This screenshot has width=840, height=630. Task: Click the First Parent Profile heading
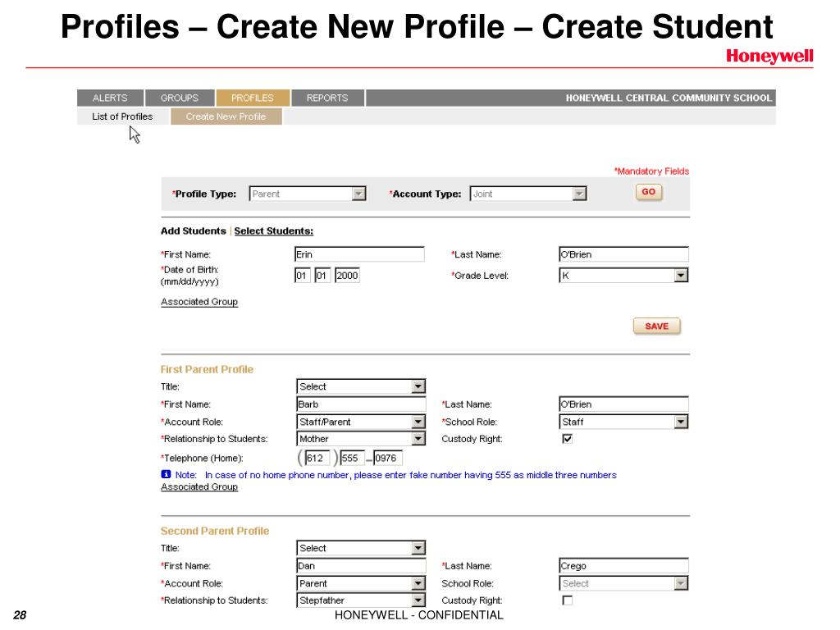click(x=207, y=370)
